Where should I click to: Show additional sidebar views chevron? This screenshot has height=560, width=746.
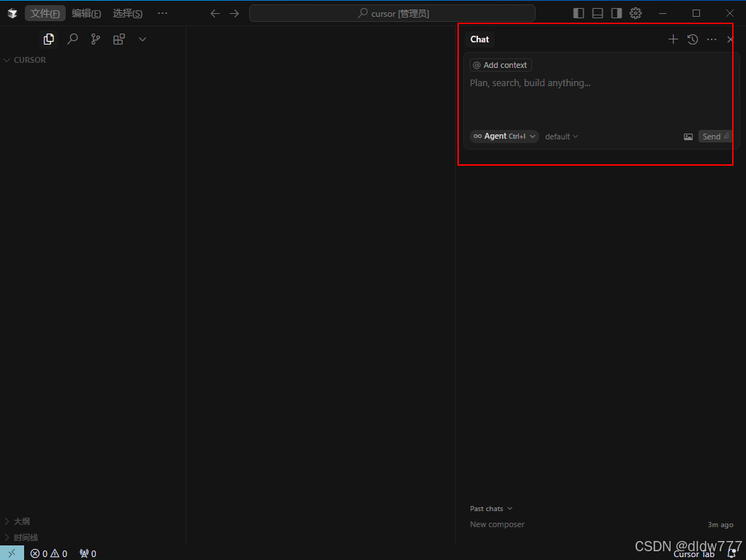(142, 39)
